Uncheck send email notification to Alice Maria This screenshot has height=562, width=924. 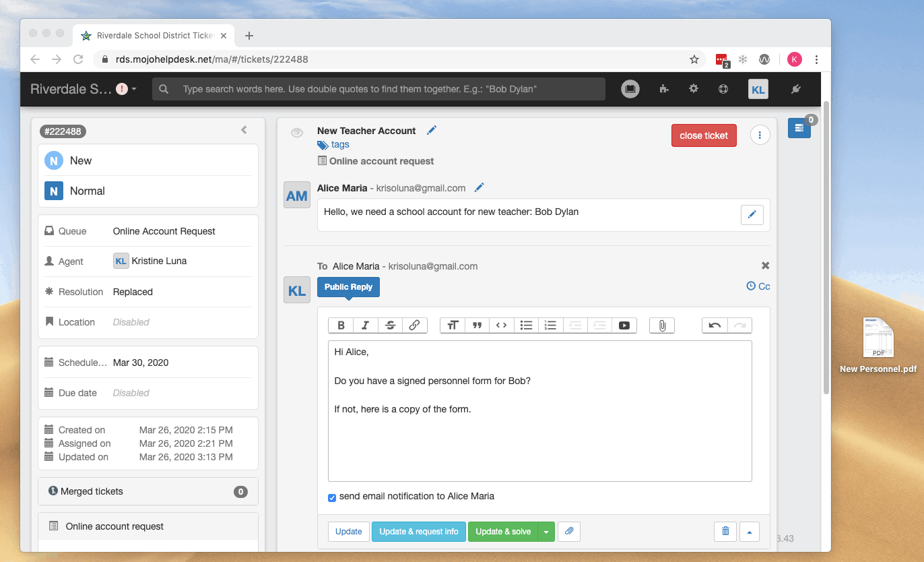click(332, 498)
